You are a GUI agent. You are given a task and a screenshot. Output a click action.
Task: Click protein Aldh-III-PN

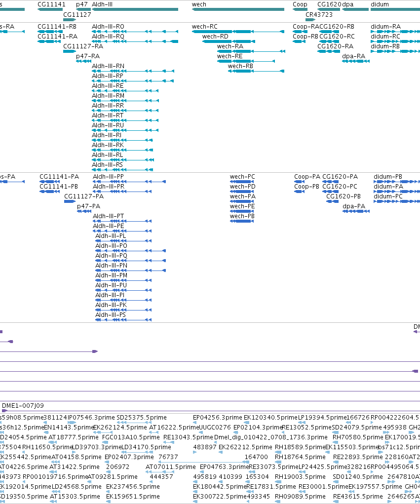(x=111, y=266)
